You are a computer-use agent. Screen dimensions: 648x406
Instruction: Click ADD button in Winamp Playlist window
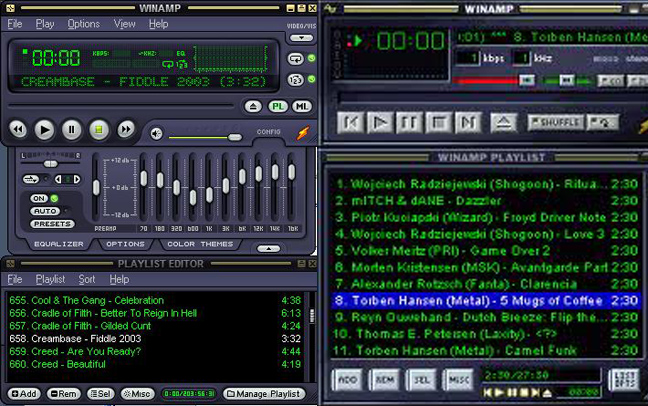pos(348,380)
